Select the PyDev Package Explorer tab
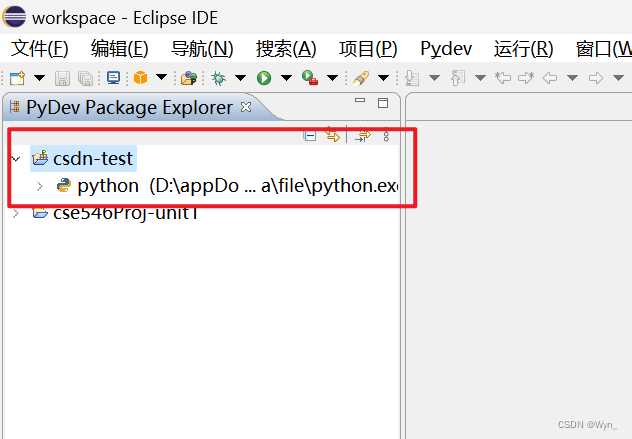Screen dimensions: 632x439 coord(129,108)
